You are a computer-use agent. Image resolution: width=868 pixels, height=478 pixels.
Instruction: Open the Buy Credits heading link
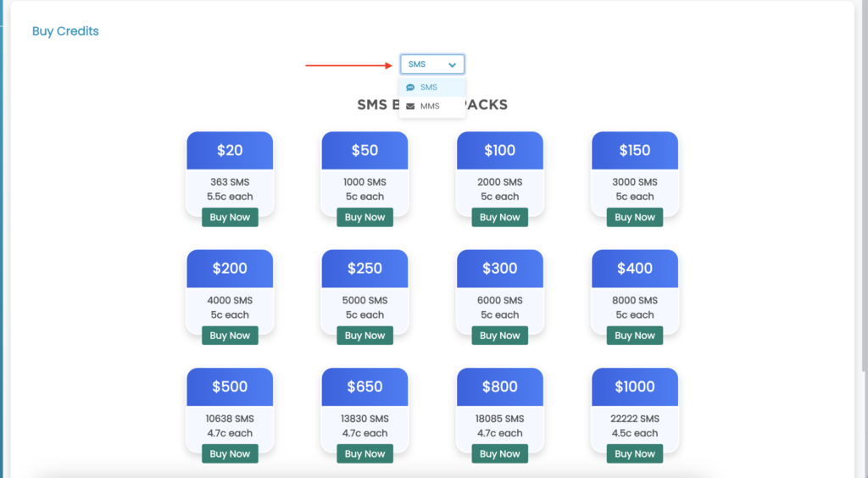coord(65,31)
